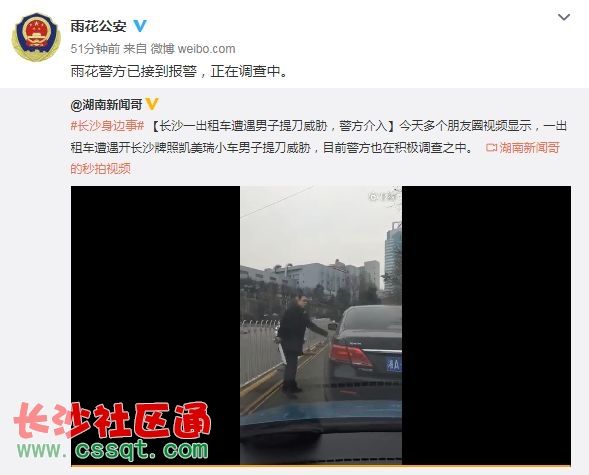Select the headline 长沙一出租车遭遇男子提刀威胁
The width and height of the screenshot is (589, 475).
243,126
